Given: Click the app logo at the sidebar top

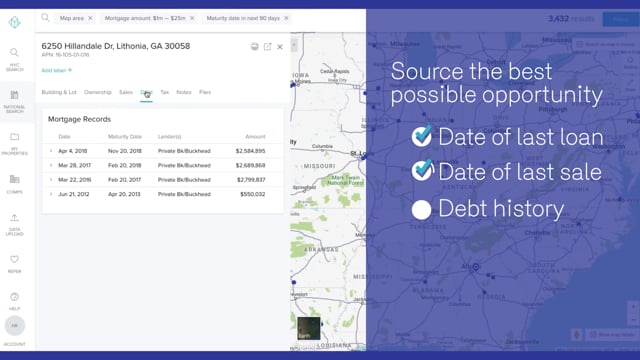Looking at the screenshot, I should pyautogui.click(x=14, y=22).
